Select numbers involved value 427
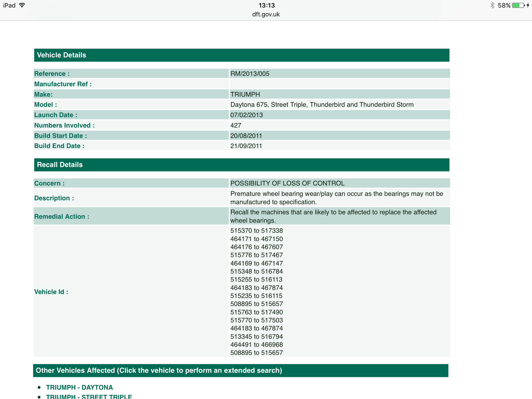This screenshot has height=399, width=532. [236, 125]
